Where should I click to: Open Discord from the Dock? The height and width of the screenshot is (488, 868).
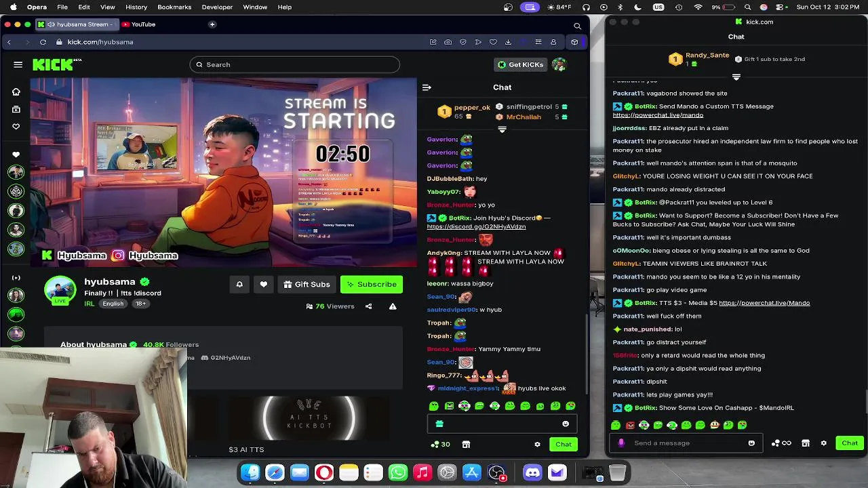click(532, 472)
